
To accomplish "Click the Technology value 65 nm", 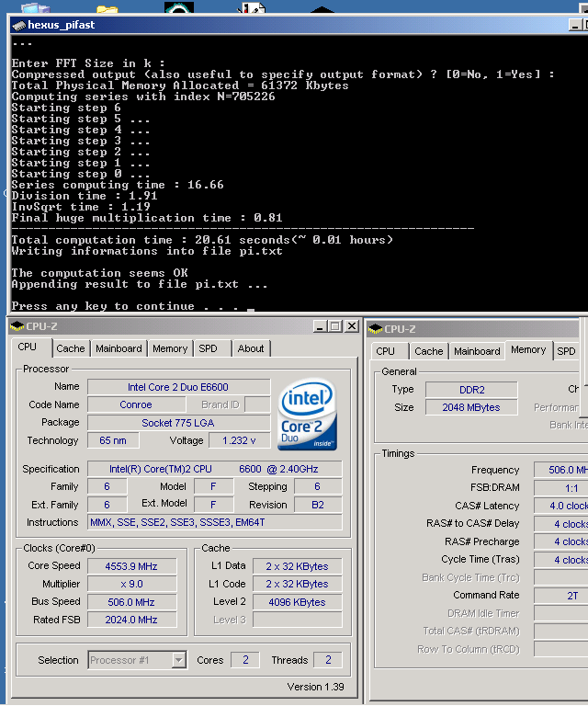I will coord(113,440).
